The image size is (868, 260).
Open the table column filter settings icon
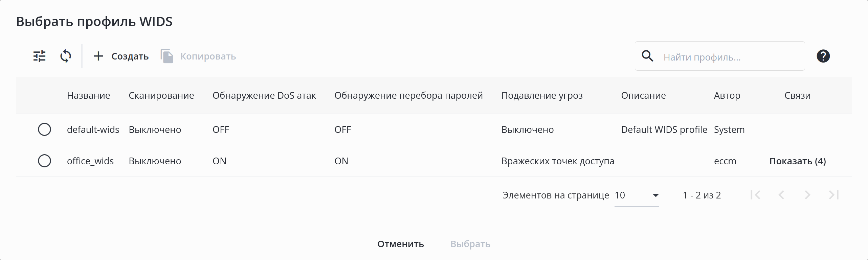[x=39, y=56]
